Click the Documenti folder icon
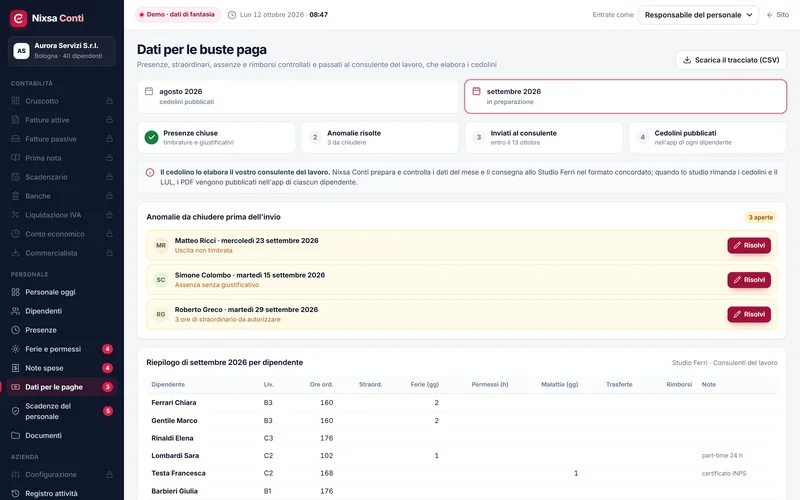800x500 pixels. point(15,435)
